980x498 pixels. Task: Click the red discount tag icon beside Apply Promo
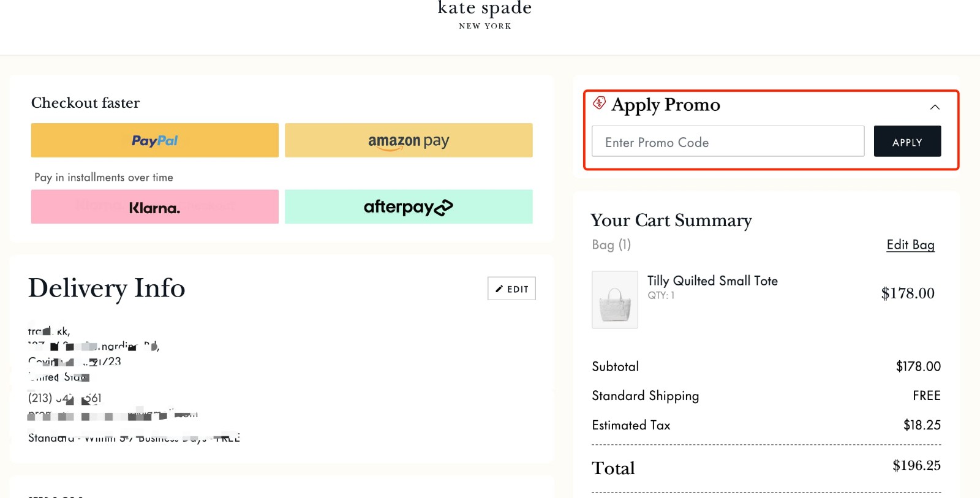click(x=599, y=104)
